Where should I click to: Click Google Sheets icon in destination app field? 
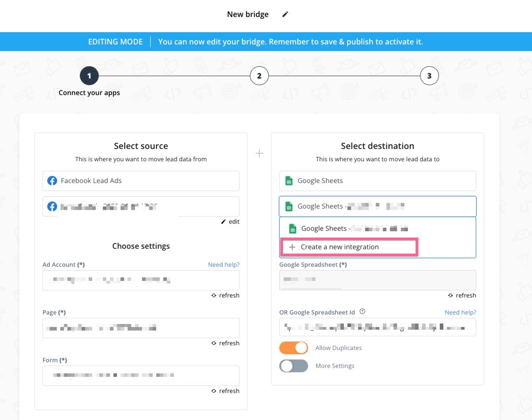coord(289,181)
